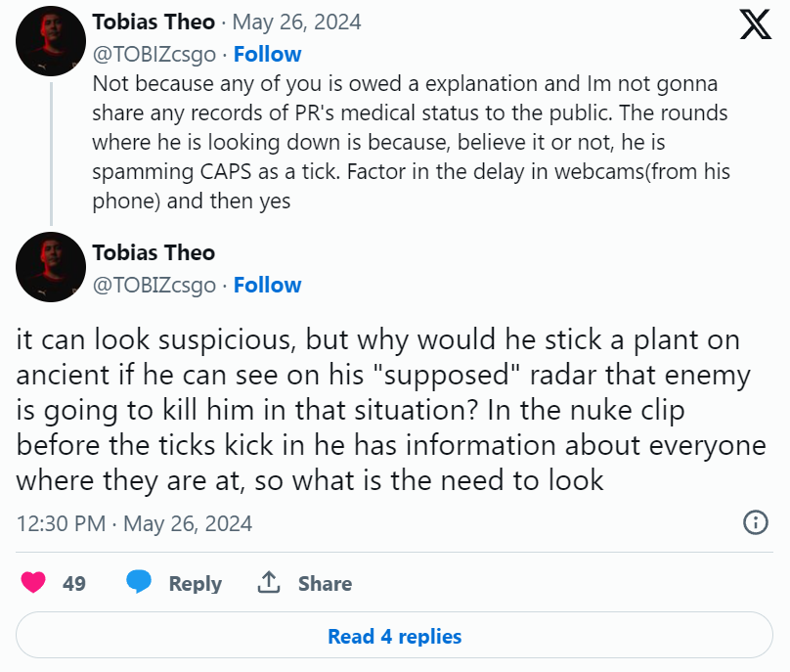Open the second tweet's profile avatar

(x=51, y=266)
